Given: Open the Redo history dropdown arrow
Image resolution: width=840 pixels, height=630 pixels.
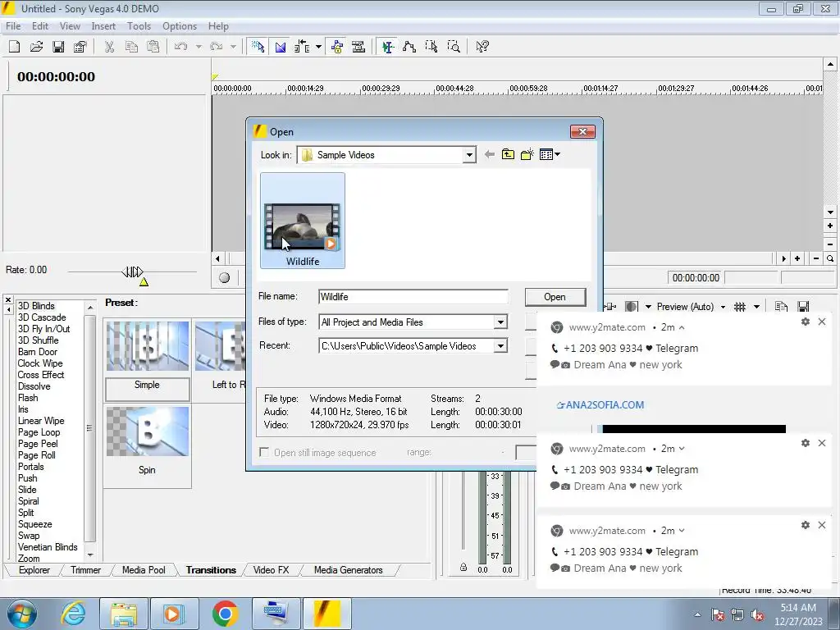Looking at the screenshot, I should click(233, 47).
